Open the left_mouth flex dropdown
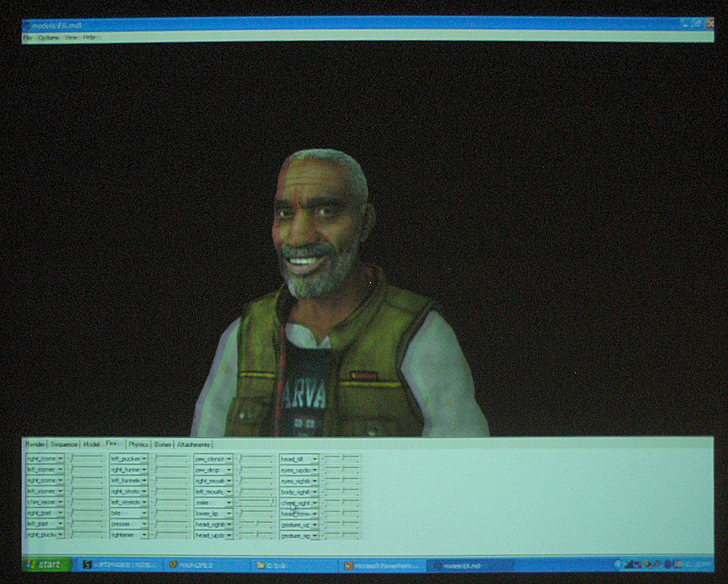 click(213, 491)
